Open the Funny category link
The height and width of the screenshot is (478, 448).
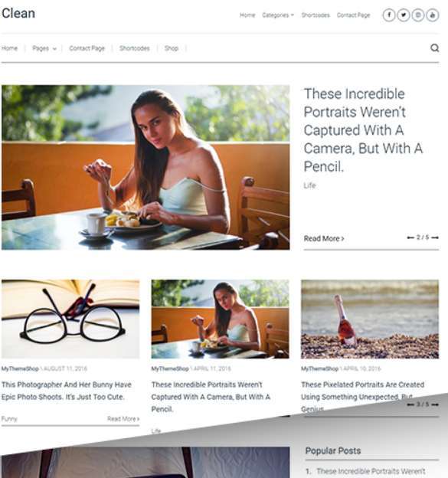pos(9,419)
